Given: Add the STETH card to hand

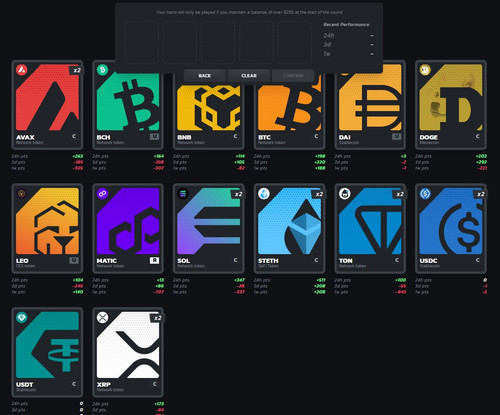Looking at the screenshot, I should click(x=289, y=228).
